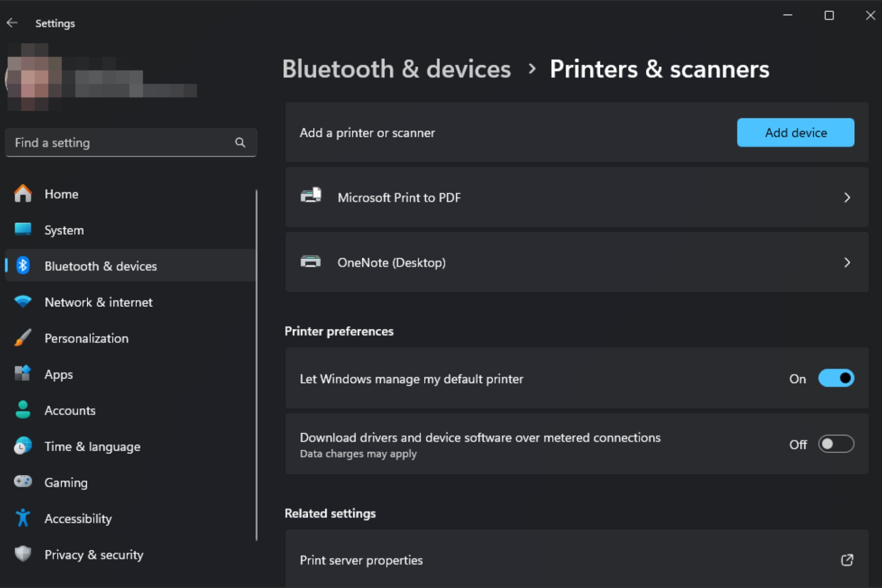The height and width of the screenshot is (588, 882).
Task: Click the Microsoft Print to PDF printer icon
Action: [311, 196]
